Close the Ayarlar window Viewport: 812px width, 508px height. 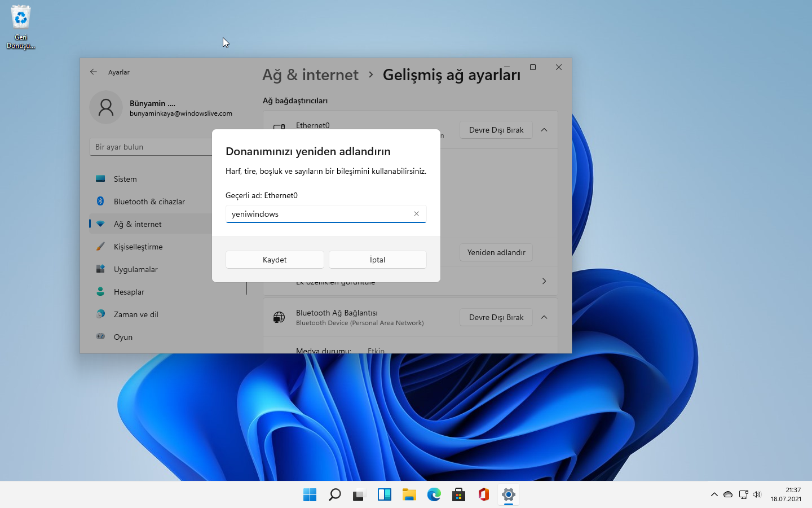(x=559, y=67)
